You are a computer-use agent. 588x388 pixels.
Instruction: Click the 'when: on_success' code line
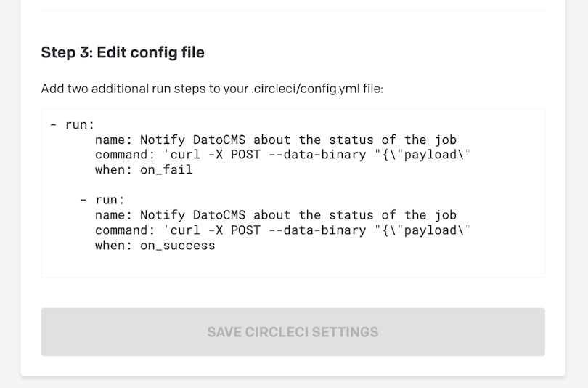pos(155,246)
